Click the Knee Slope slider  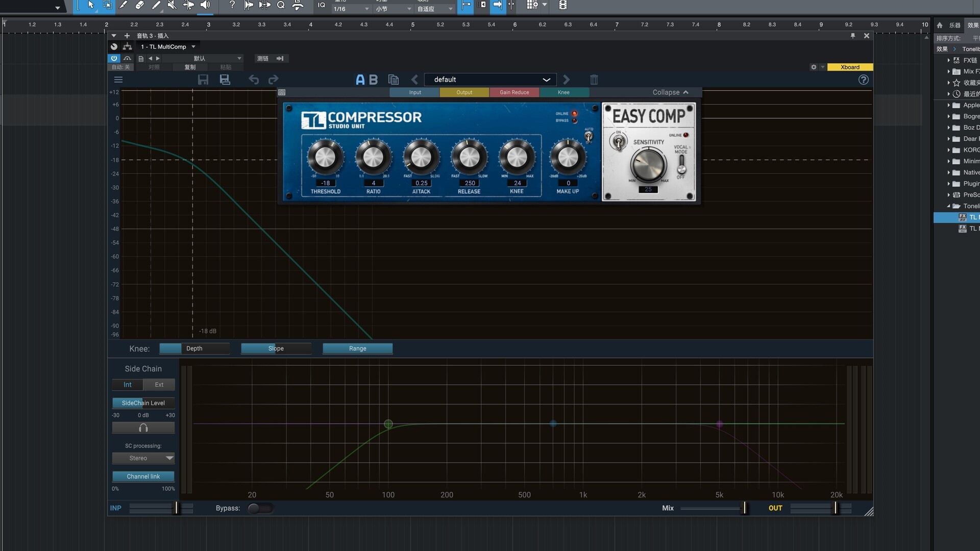click(x=276, y=348)
